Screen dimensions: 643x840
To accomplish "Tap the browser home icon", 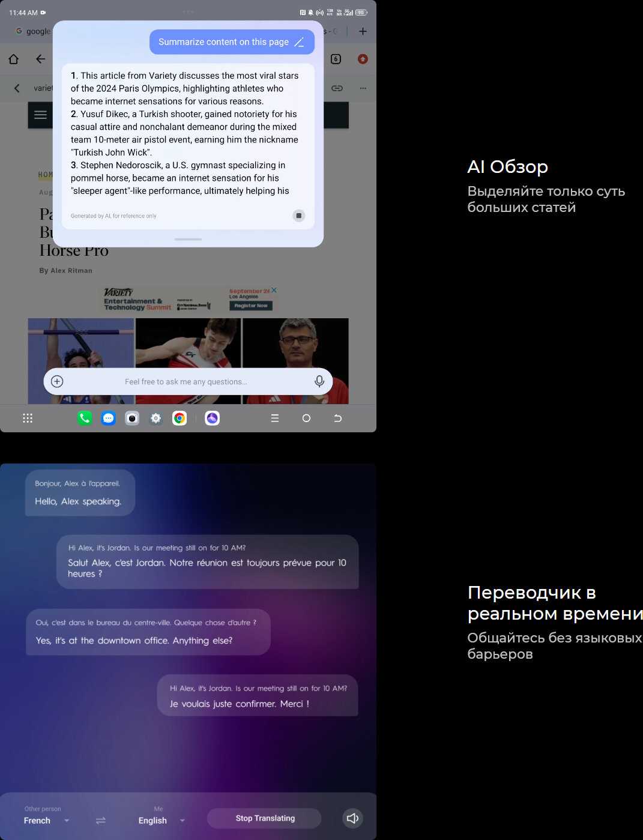I will [14, 59].
